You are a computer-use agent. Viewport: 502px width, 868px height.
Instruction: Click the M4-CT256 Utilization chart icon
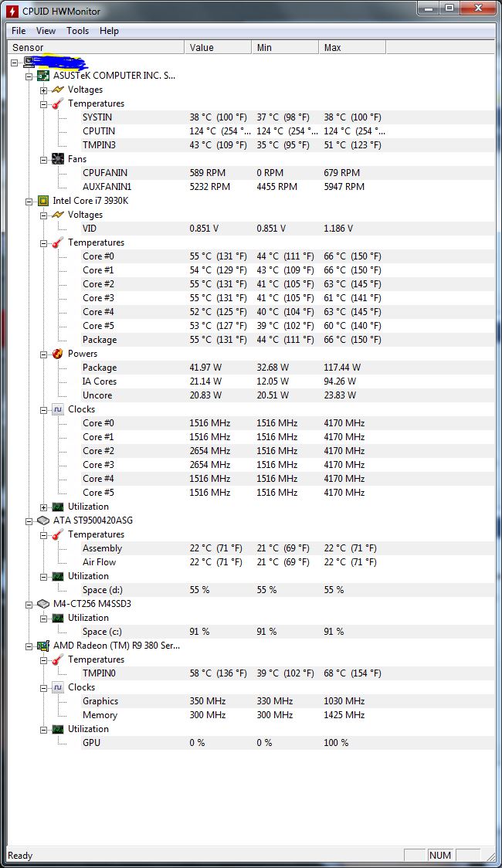58,618
